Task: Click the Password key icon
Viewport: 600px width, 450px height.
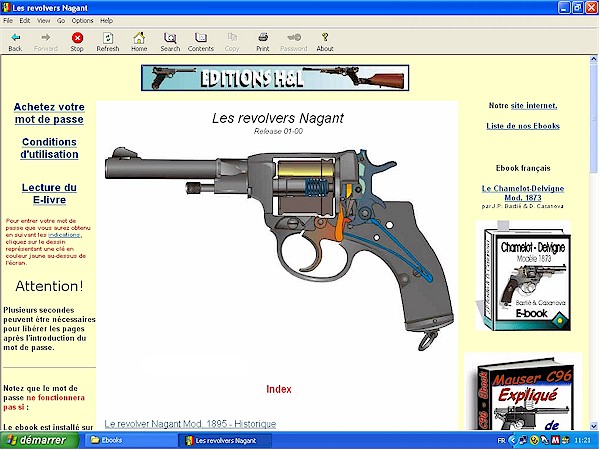Action: (294, 37)
